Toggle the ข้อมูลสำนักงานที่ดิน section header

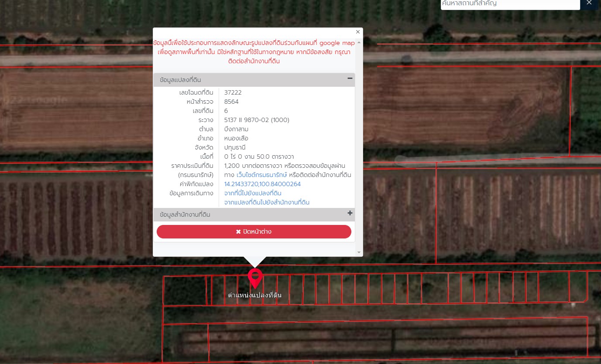coord(254,214)
